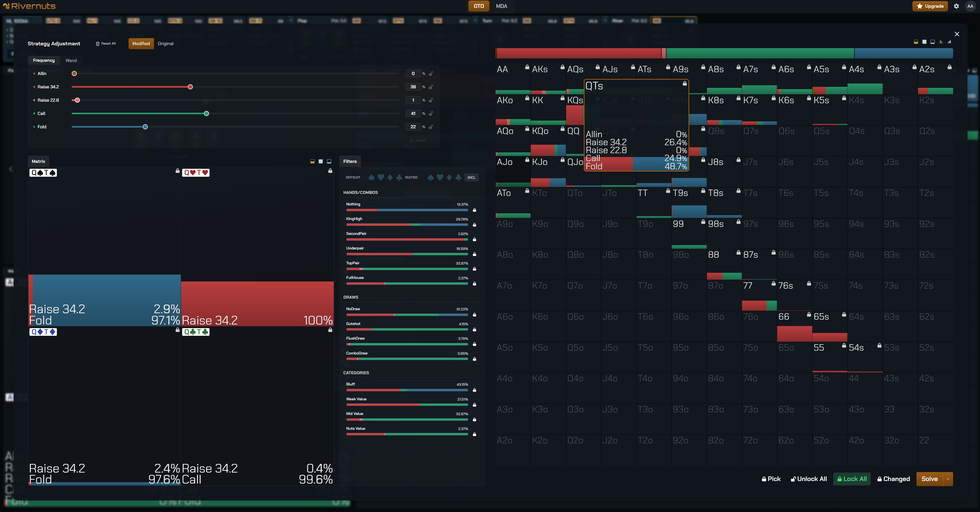Open settings gear icon
Viewport: 980px width, 512px height.
click(956, 6)
